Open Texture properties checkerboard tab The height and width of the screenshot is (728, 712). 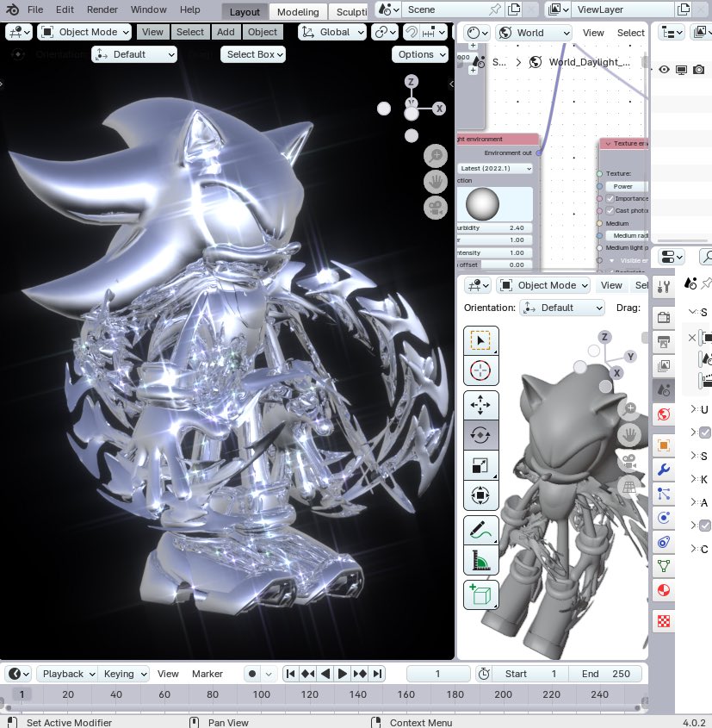(x=664, y=621)
